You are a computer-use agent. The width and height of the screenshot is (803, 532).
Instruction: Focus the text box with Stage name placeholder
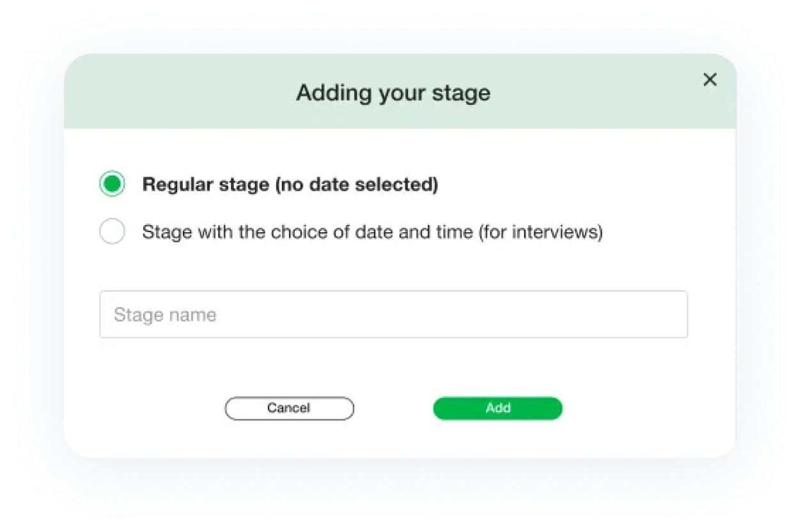pos(393,315)
